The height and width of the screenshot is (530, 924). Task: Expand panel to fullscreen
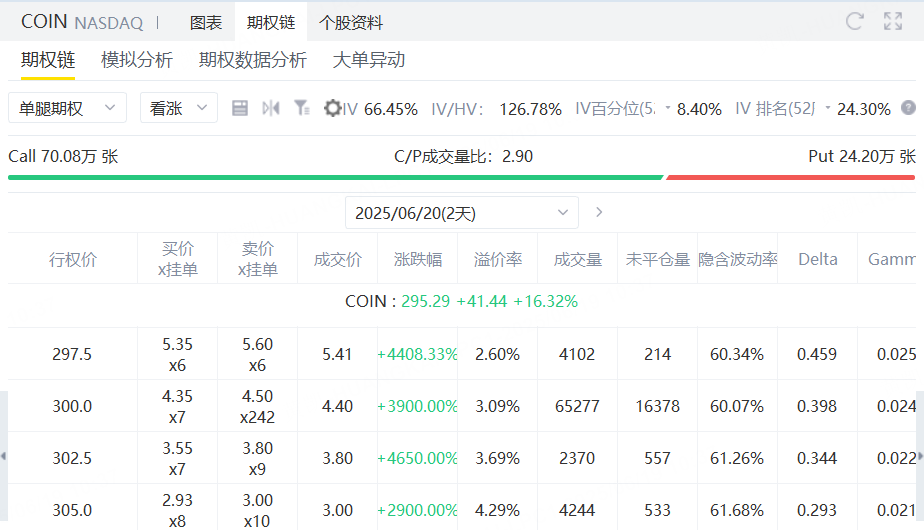[893, 22]
